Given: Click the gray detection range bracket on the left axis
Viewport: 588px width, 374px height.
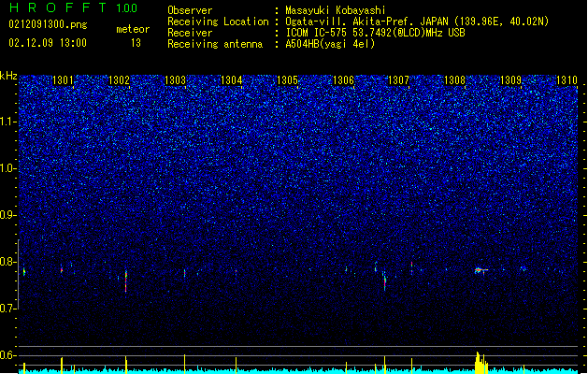Looking at the screenshot, I should (x=19, y=274).
